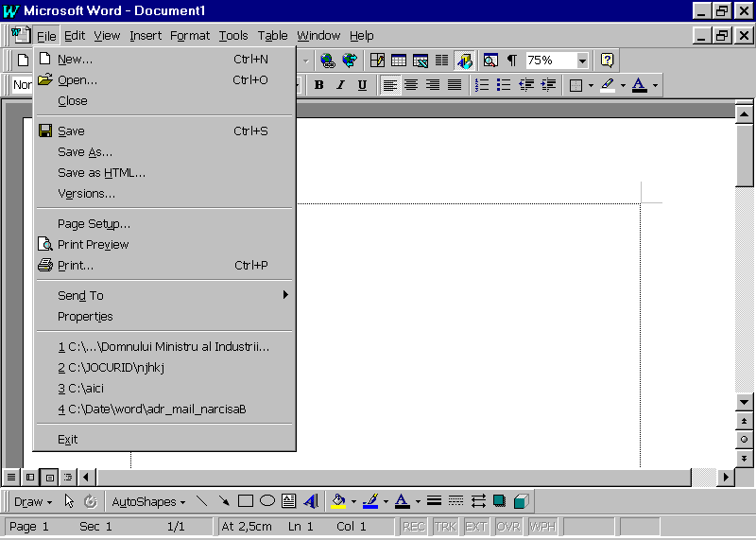Open recent file C:\aici
The image size is (756, 540).
tap(164, 389)
